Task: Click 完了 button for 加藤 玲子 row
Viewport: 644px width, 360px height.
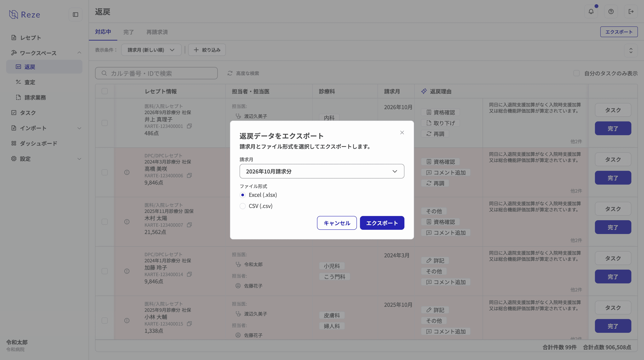Action: (x=613, y=277)
